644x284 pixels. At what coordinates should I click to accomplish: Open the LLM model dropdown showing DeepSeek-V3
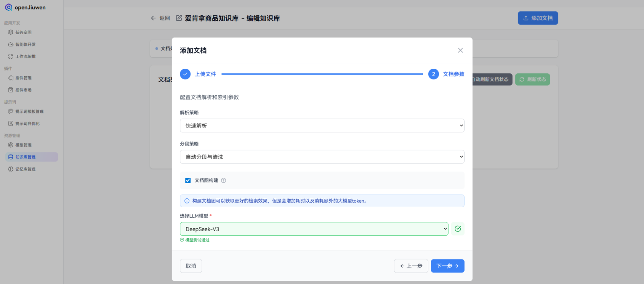coord(314,229)
